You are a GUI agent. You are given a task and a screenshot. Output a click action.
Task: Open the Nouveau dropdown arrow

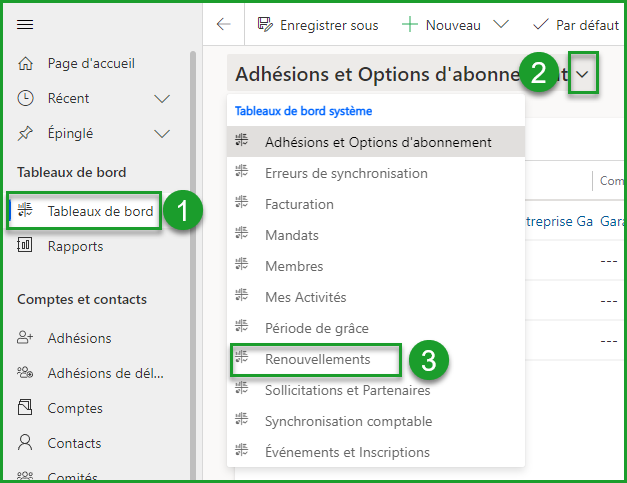click(502, 25)
